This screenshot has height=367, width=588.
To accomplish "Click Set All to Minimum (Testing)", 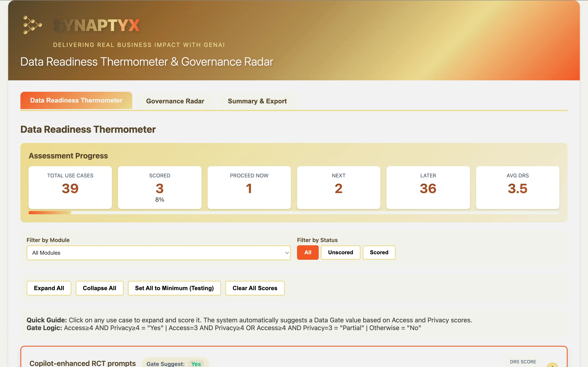I will [174, 288].
